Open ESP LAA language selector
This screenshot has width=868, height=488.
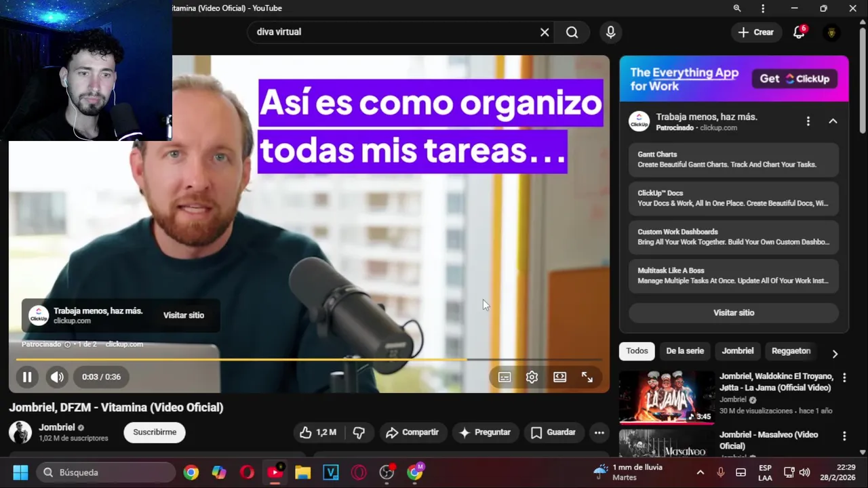coord(765,472)
